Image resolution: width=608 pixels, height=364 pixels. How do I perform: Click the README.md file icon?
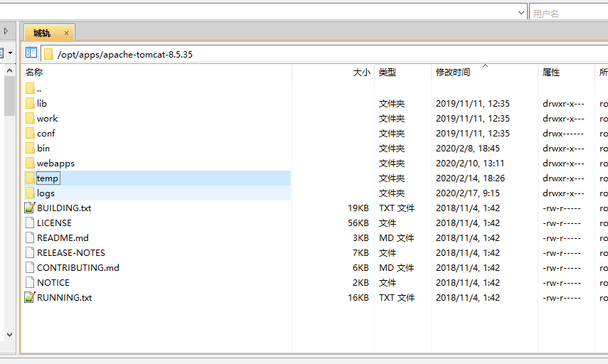click(x=30, y=237)
